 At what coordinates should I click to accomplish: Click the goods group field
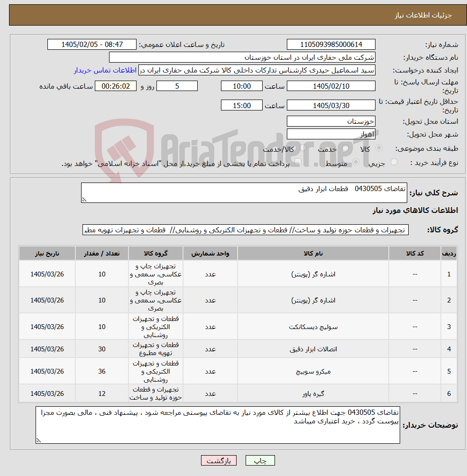point(245,230)
